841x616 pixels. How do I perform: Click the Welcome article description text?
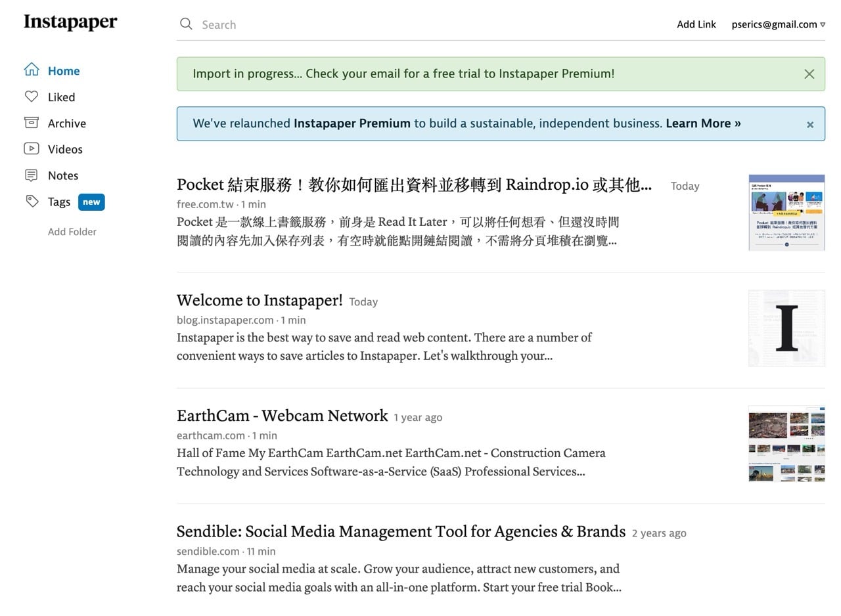[384, 347]
